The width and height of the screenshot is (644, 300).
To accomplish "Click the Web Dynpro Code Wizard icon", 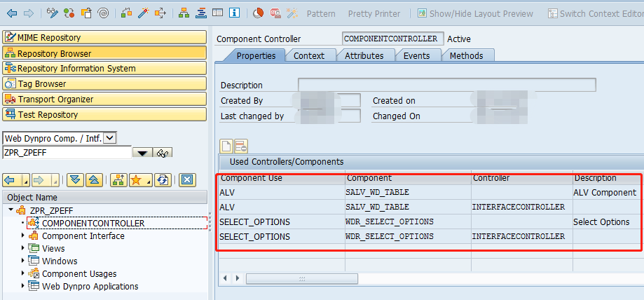I will pos(292,13).
